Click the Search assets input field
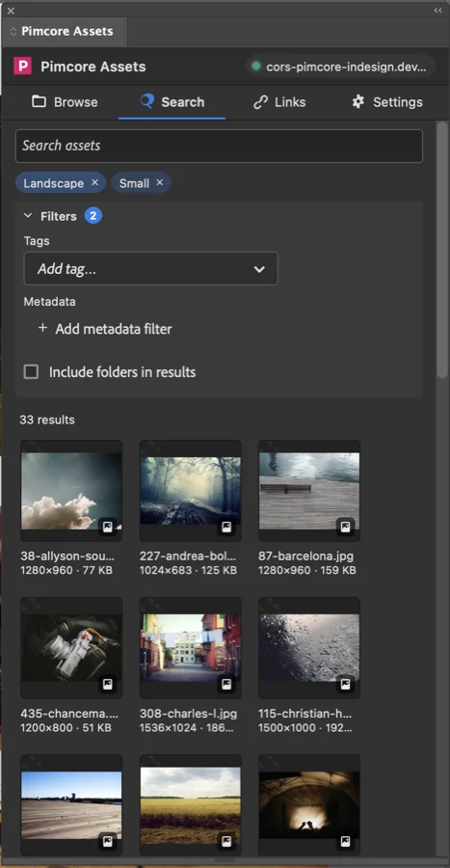 pos(219,147)
